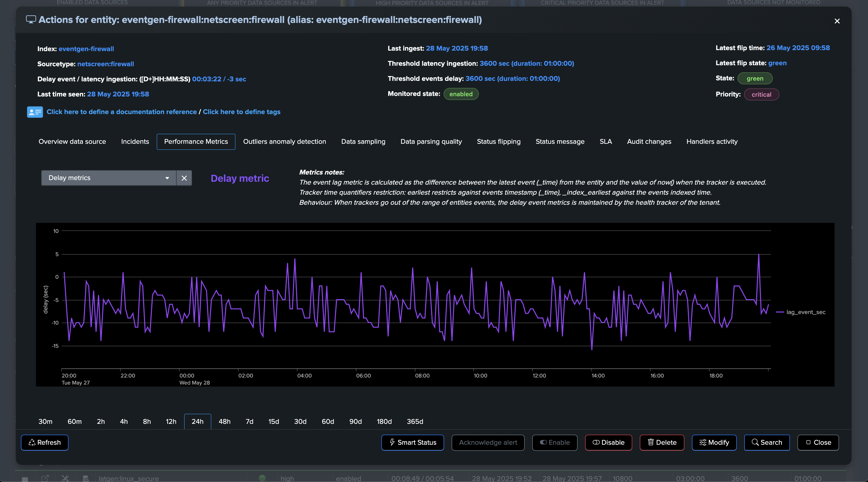
Task: Click the dropdown arrow in metrics selector
Action: [167, 178]
